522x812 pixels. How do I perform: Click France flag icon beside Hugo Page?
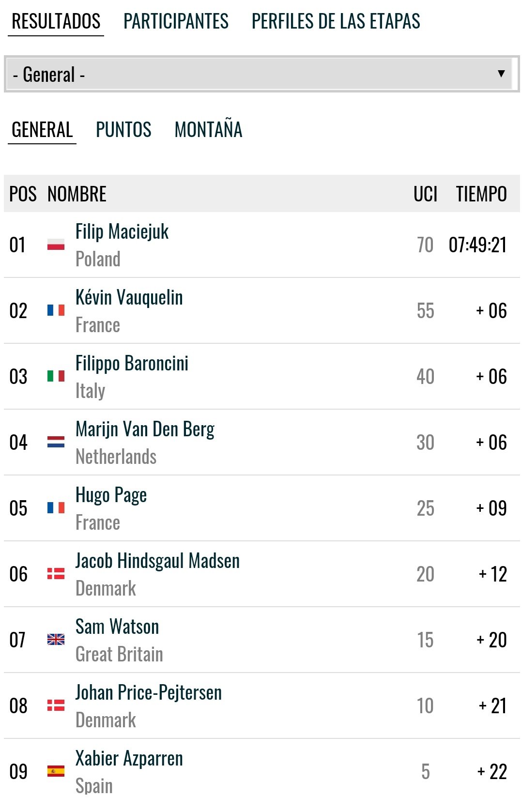56,508
